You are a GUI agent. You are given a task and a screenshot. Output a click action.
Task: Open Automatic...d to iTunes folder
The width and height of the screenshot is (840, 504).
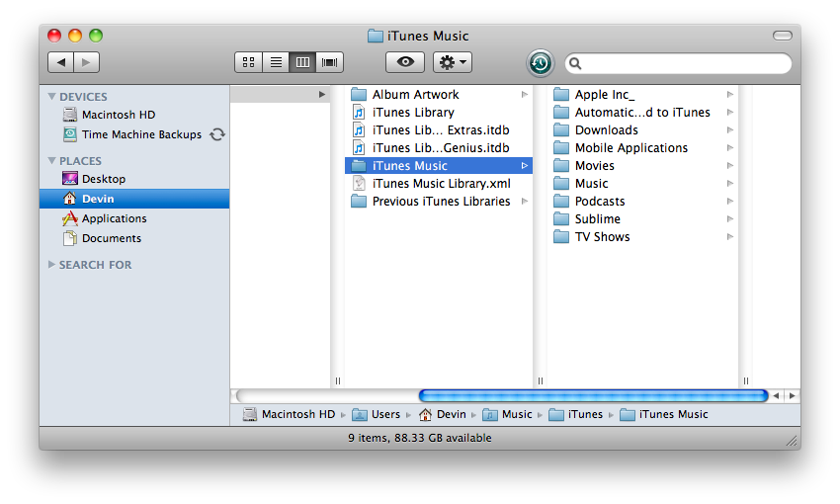click(642, 112)
